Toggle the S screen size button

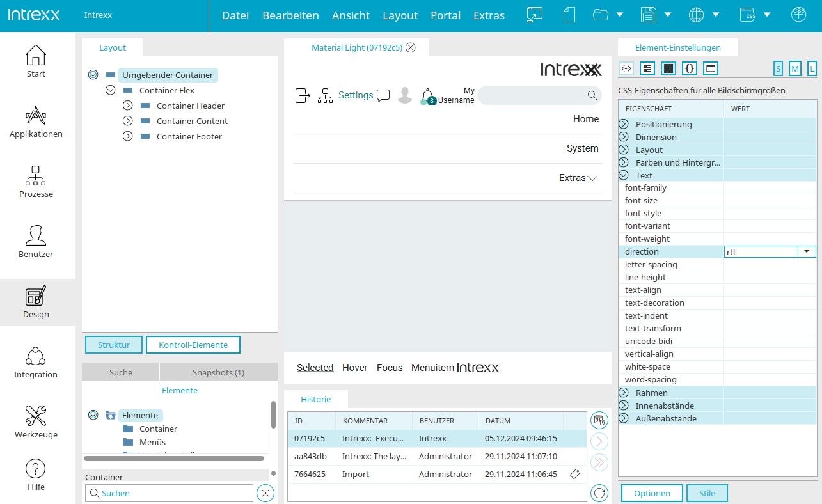tap(779, 68)
